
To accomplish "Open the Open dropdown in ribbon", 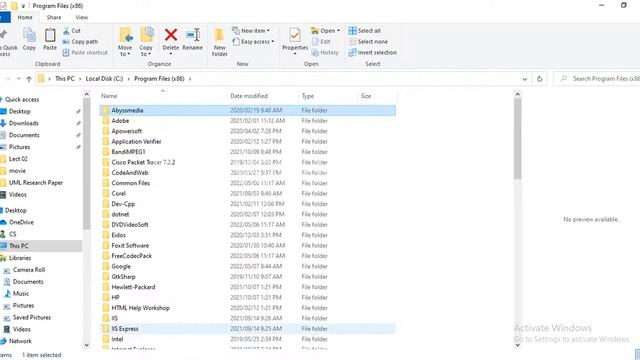I will click(325, 31).
